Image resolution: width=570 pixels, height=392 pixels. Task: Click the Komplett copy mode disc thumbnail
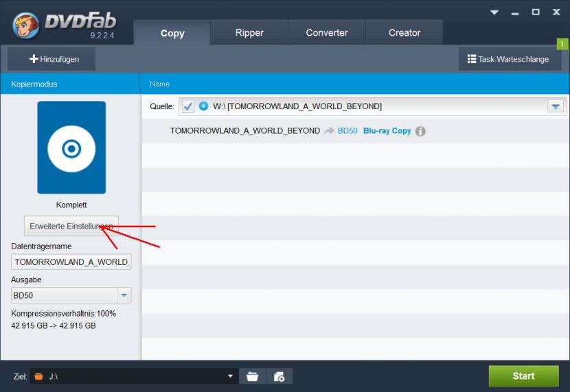pos(71,148)
